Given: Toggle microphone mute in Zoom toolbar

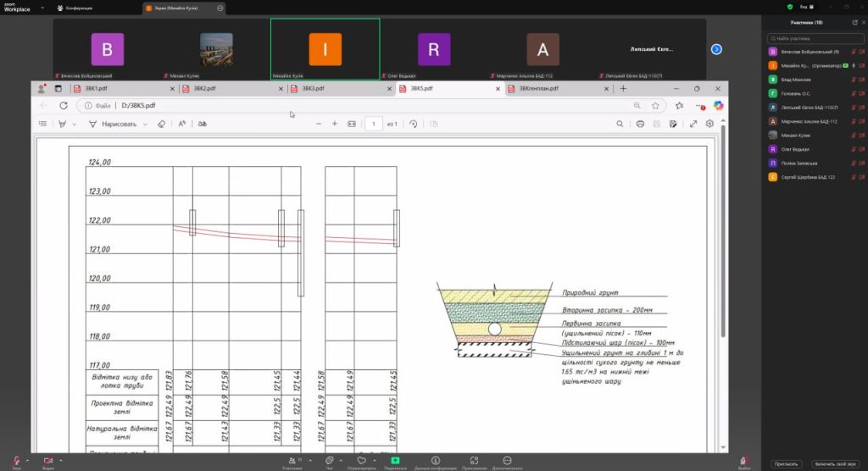Looking at the screenshot, I should point(16,459).
